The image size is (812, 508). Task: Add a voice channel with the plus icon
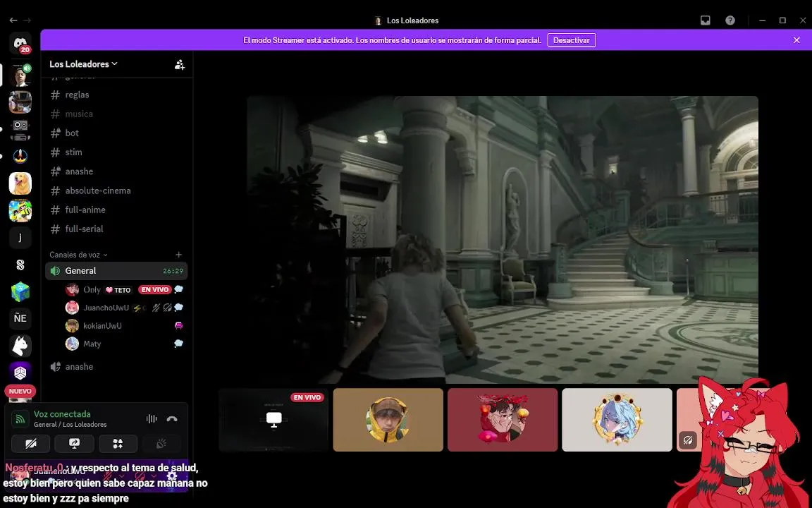click(178, 255)
